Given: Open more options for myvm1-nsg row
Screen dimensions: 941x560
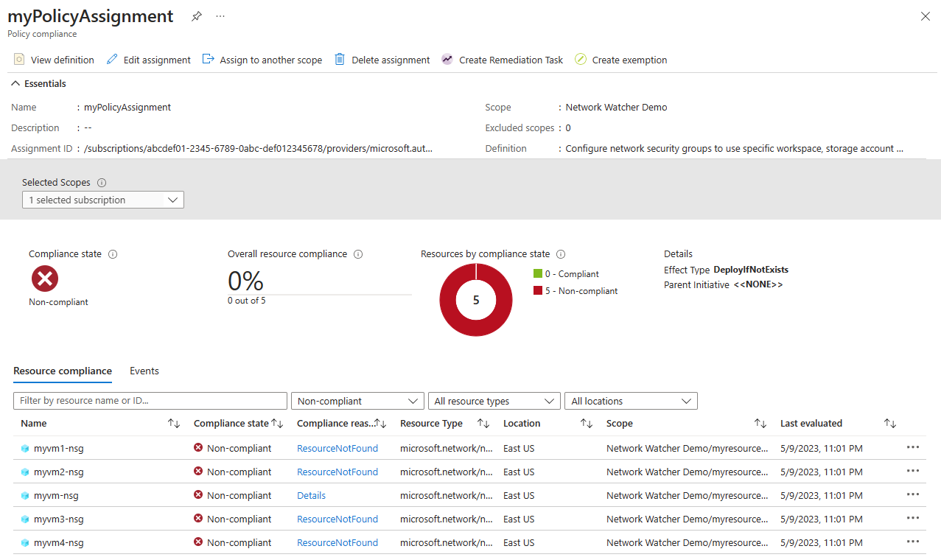Looking at the screenshot, I should click(x=913, y=447).
